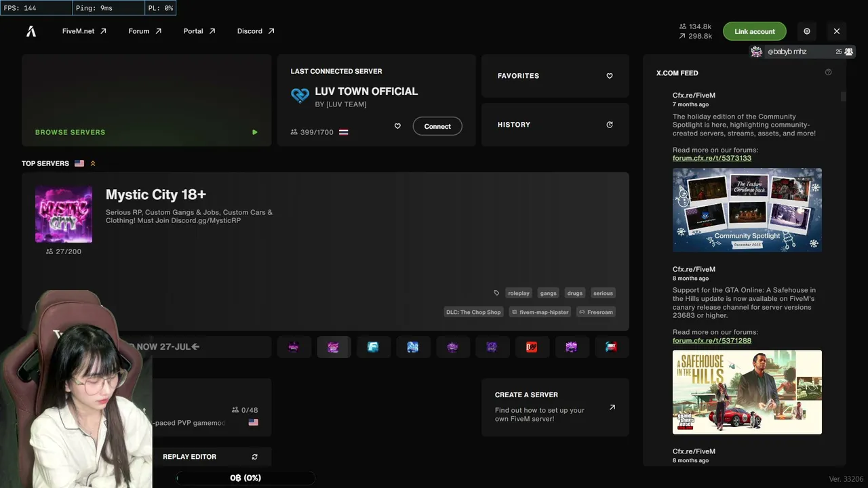Viewport: 868px width, 488px height.
Task: Click the roleplay tag
Action: [x=519, y=293]
